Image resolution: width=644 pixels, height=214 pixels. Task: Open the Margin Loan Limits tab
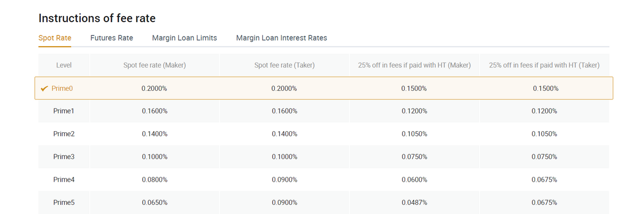185,38
